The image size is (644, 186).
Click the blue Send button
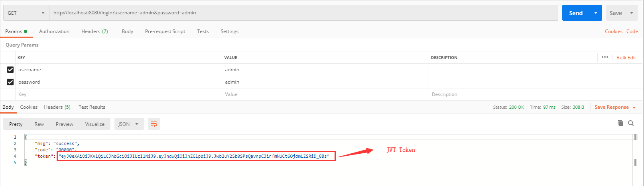pyautogui.click(x=575, y=13)
